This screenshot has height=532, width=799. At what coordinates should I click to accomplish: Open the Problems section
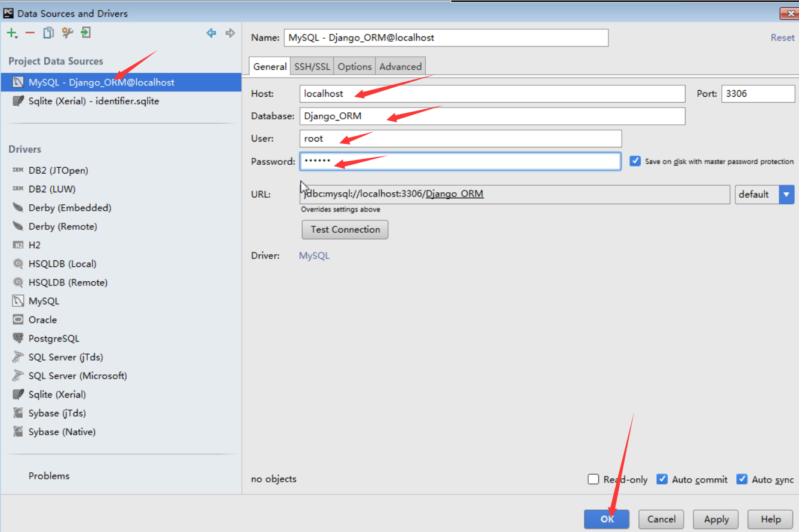pyautogui.click(x=49, y=476)
